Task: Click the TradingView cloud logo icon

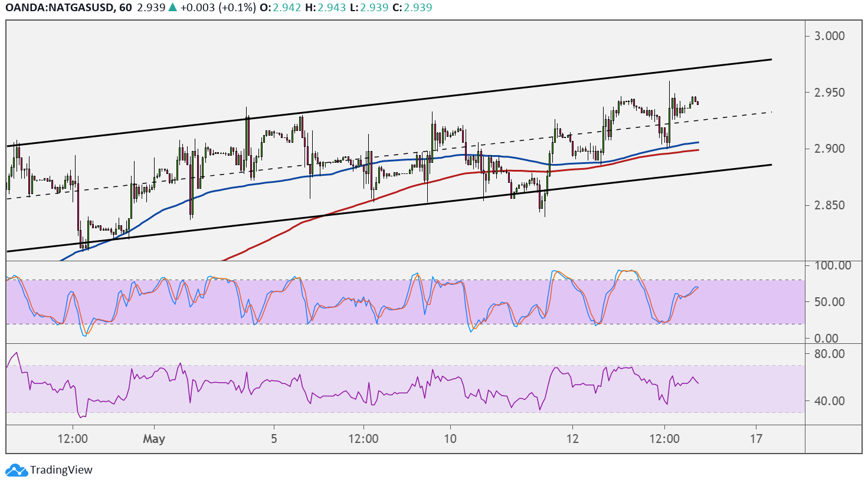Action: click(x=17, y=470)
